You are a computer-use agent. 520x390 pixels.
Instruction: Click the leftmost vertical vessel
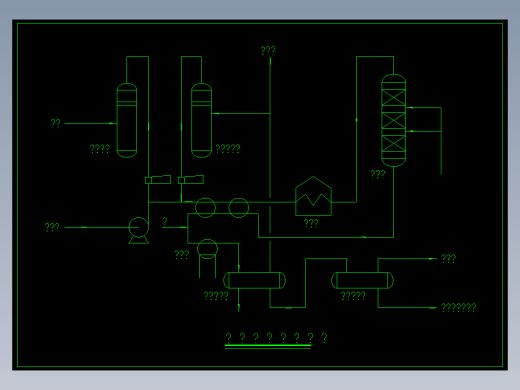127,120
